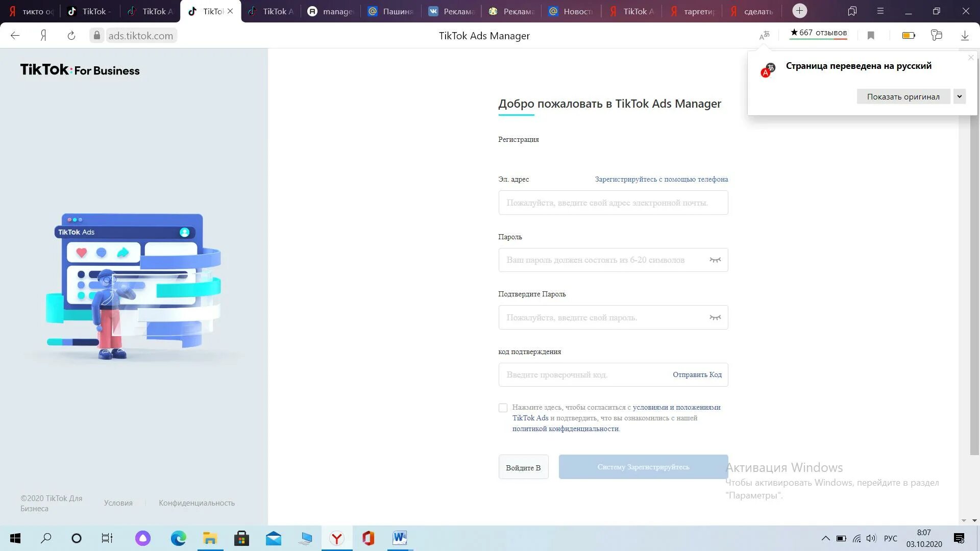Image resolution: width=980 pixels, height=551 pixels.
Task: Click the TikTok For Business logo
Action: 80,70
